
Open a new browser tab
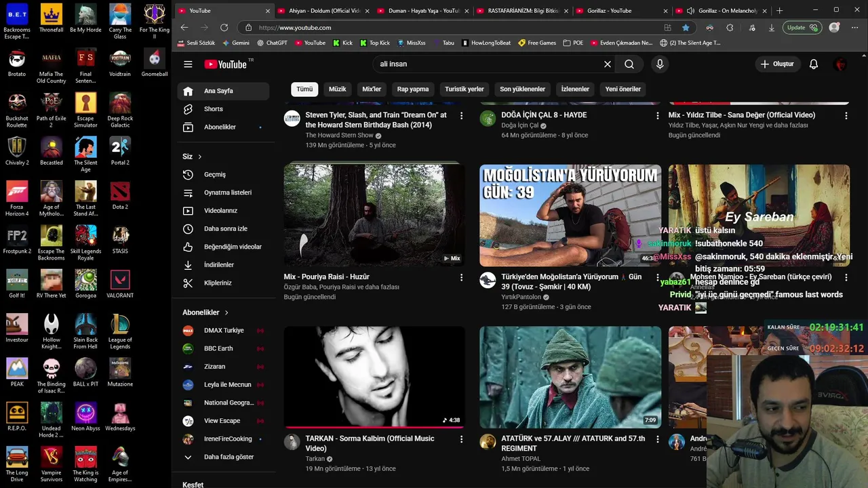pos(779,11)
